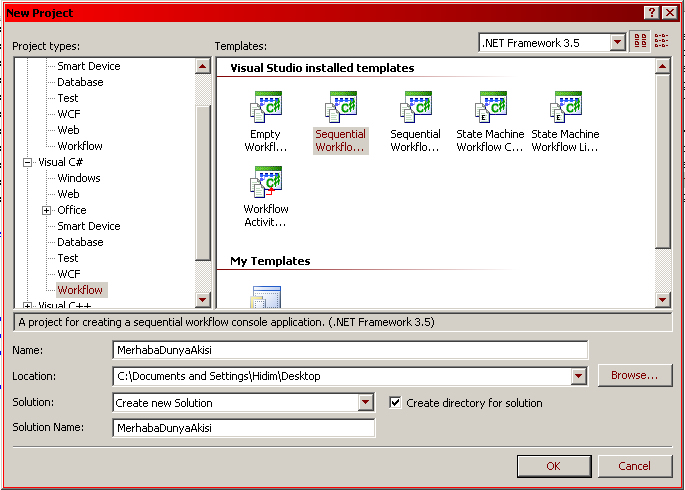Open the help question mark button
Viewport: 685px width, 490px height.
652,13
